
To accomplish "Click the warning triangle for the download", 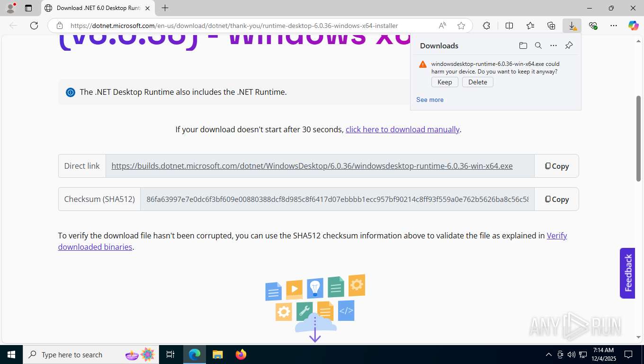I will coord(423,64).
